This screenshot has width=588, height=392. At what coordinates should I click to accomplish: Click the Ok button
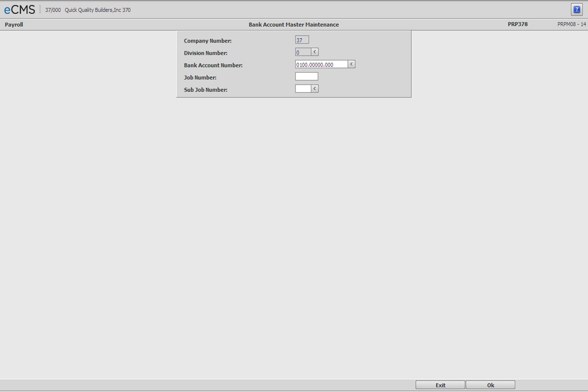click(x=490, y=385)
